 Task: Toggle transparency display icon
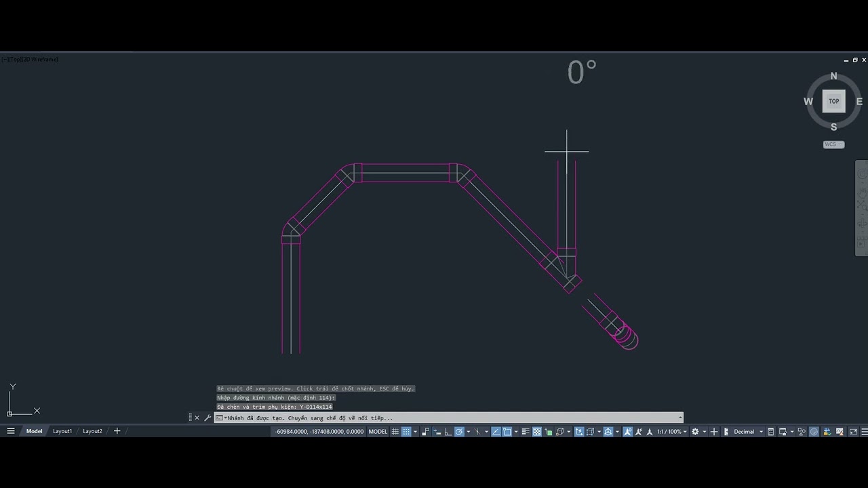[537, 431]
